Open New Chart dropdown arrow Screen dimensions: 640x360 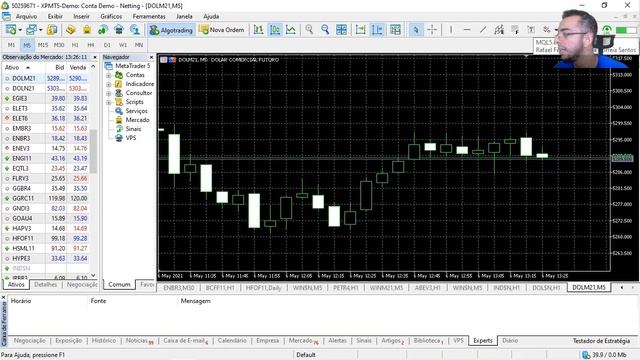coord(20,30)
